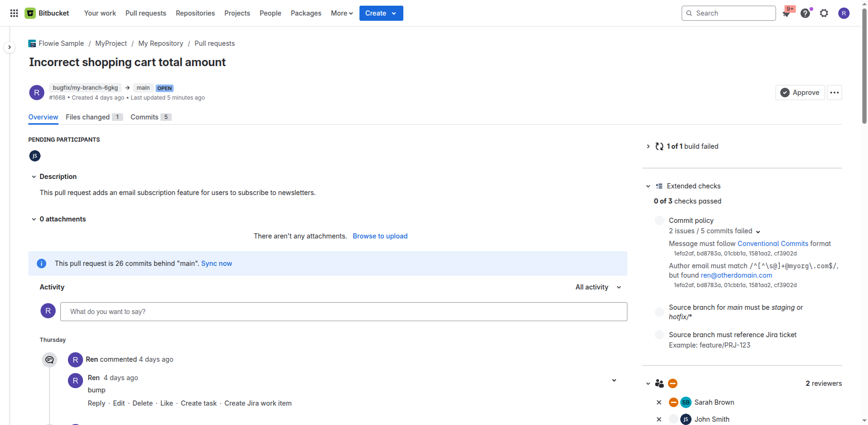This screenshot has width=868, height=425.
Task: Click the JS pending participant avatar
Action: (x=35, y=156)
